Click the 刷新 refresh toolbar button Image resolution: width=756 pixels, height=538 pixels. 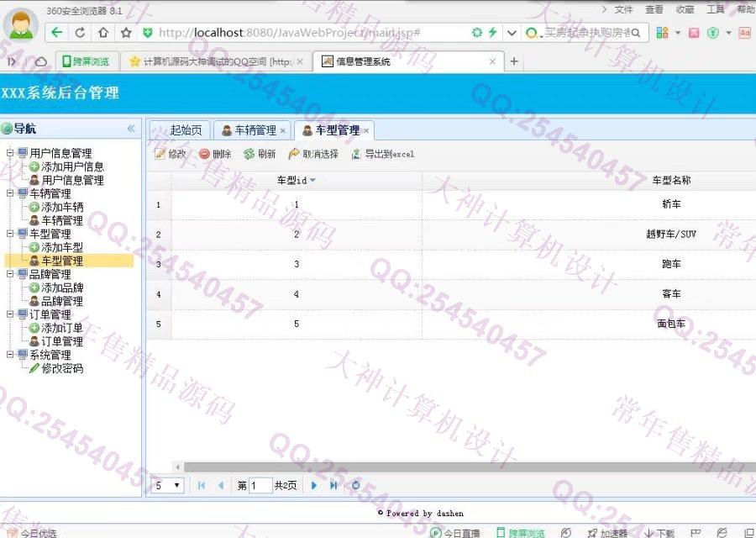(x=260, y=154)
